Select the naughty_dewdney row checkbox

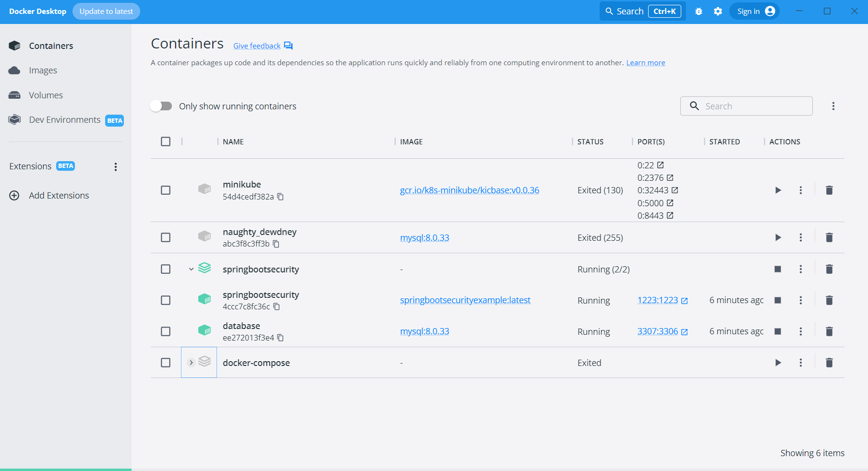[166, 237]
